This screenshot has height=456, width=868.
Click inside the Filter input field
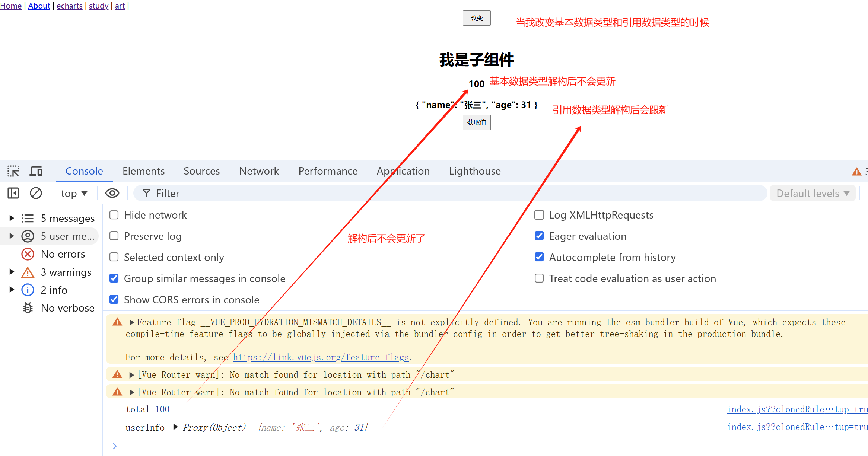261,193
